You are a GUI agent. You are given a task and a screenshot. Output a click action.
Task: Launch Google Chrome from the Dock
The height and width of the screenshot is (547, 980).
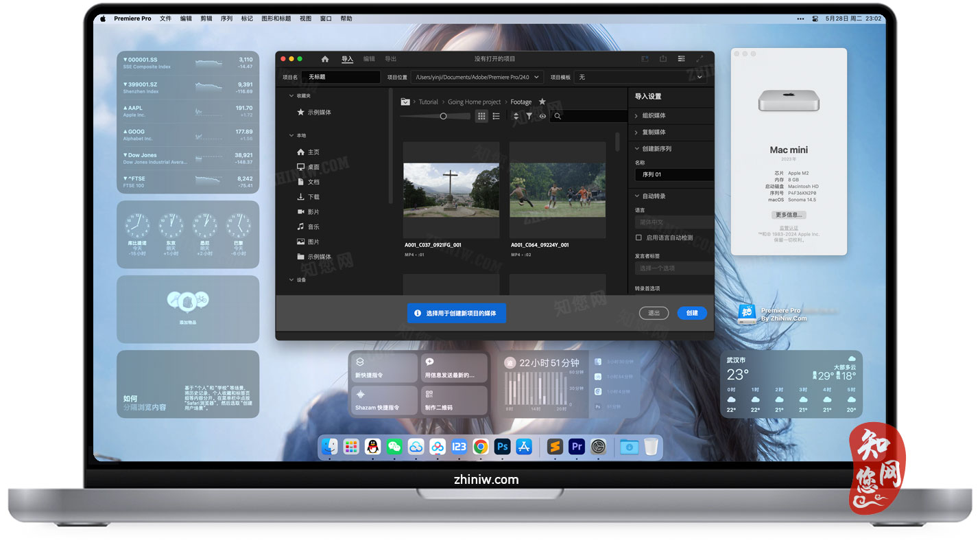pos(481,447)
